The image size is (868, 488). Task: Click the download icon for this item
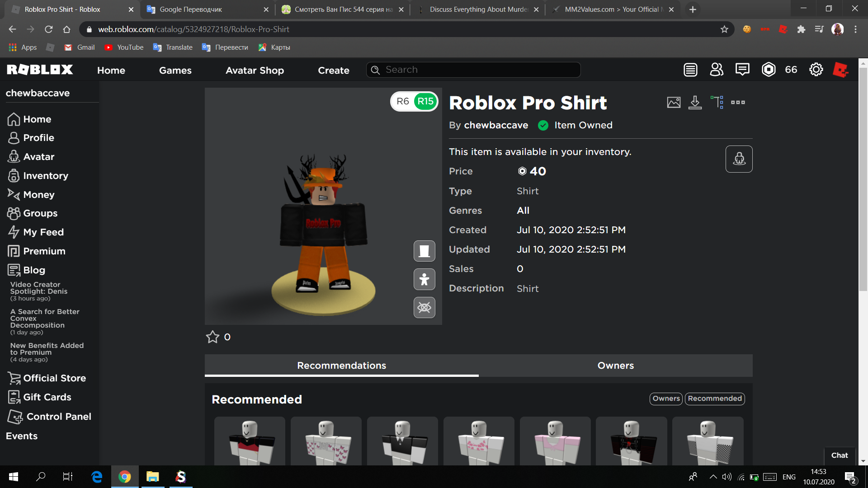[x=695, y=102]
